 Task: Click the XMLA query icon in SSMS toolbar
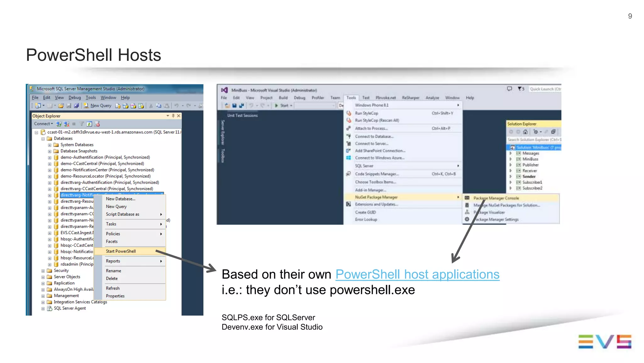(x=141, y=106)
